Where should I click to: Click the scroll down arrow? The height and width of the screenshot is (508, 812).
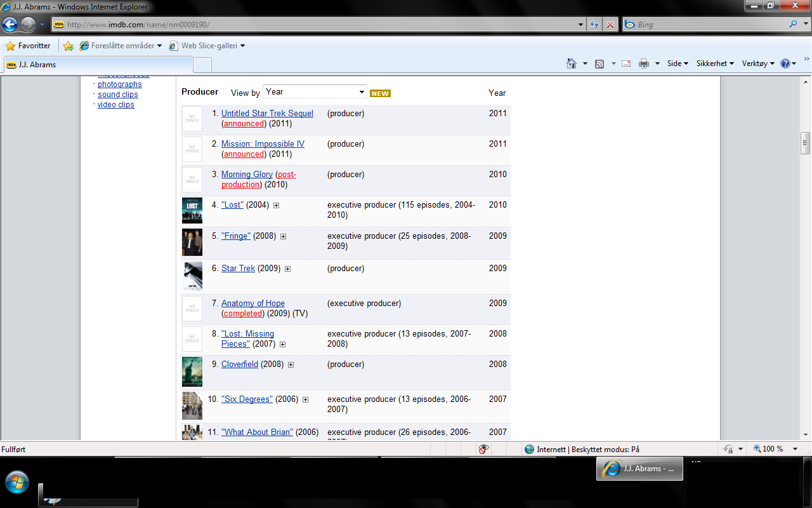806,435
